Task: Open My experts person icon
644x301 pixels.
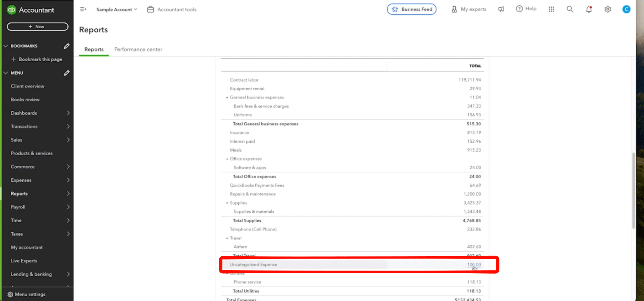Action: (454, 9)
